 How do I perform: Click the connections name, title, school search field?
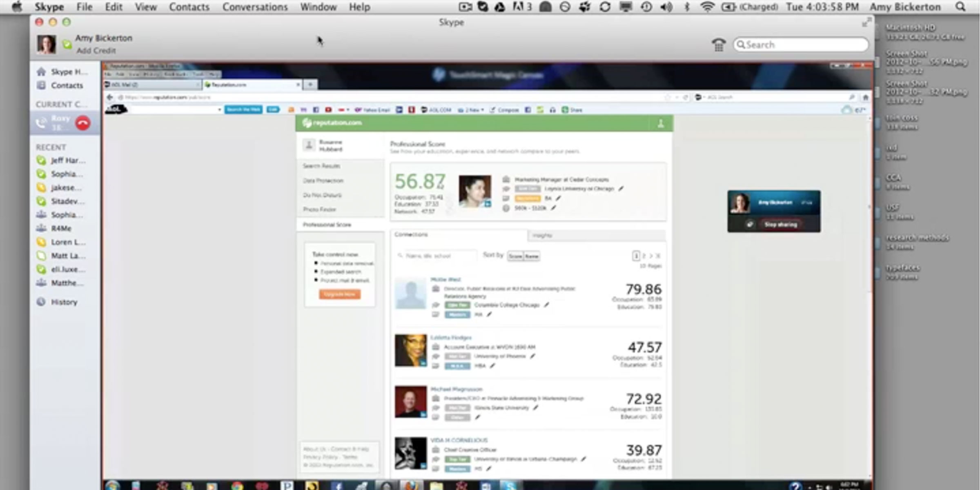tap(436, 256)
